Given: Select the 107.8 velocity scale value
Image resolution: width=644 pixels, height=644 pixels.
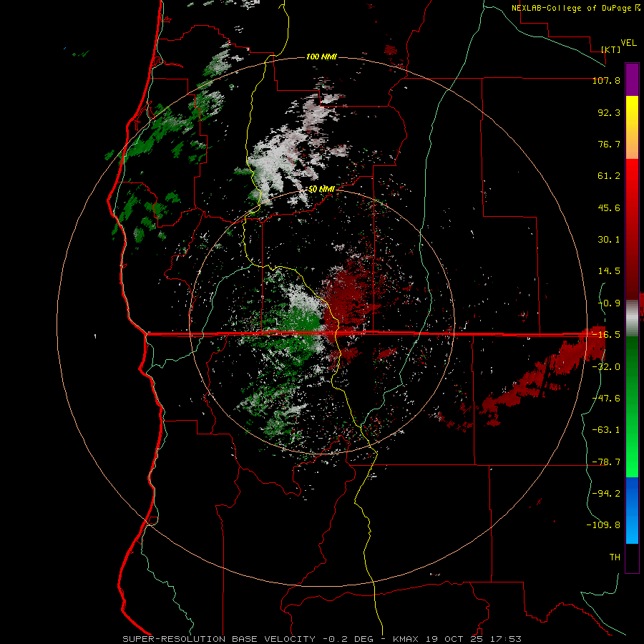Looking at the screenshot, I should click(x=606, y=80).
